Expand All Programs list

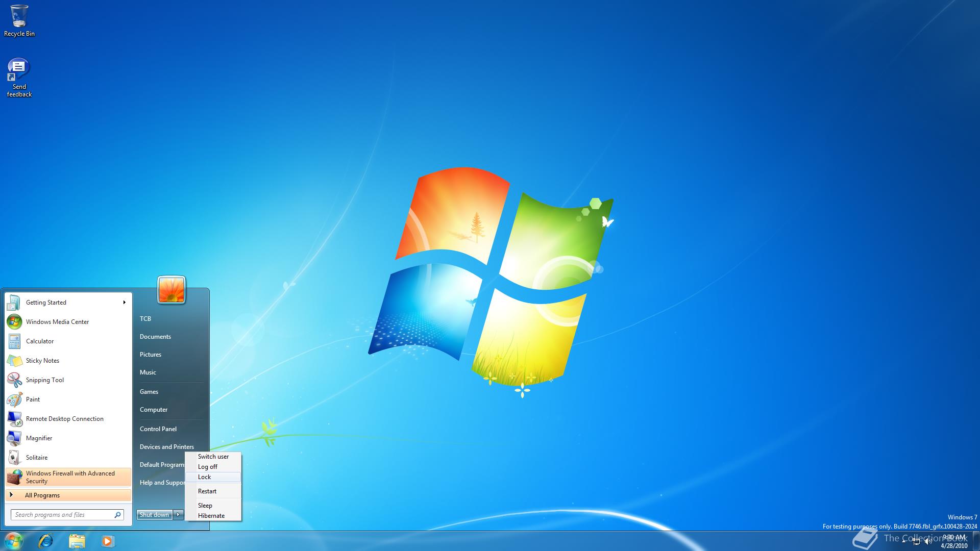[68, 495]
